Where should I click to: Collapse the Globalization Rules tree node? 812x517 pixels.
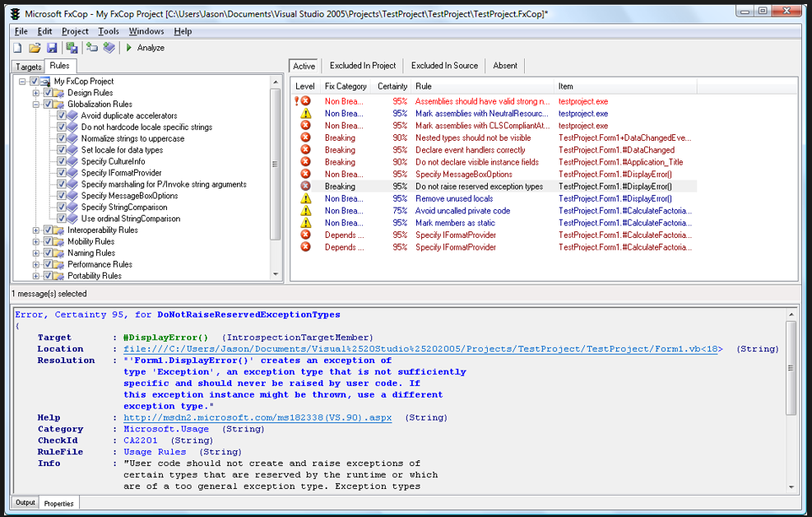click(x=36, y=105)
